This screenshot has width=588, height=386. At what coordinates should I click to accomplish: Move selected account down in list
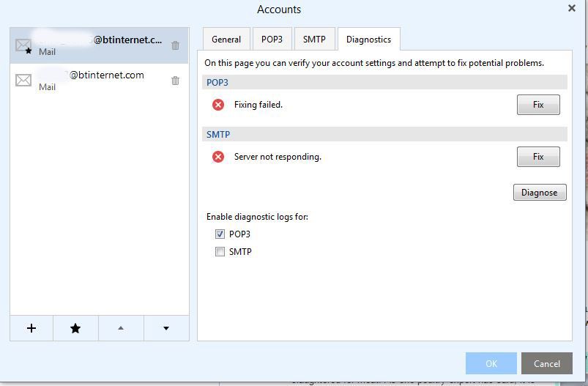(166, 328)
